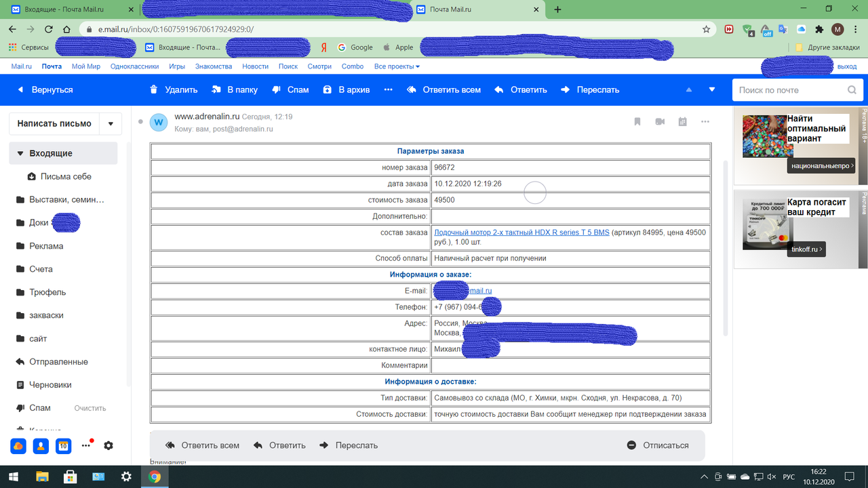The image size is (868, 488).
Task: Click the Удалить trash icon button
Action: point(173,89)
